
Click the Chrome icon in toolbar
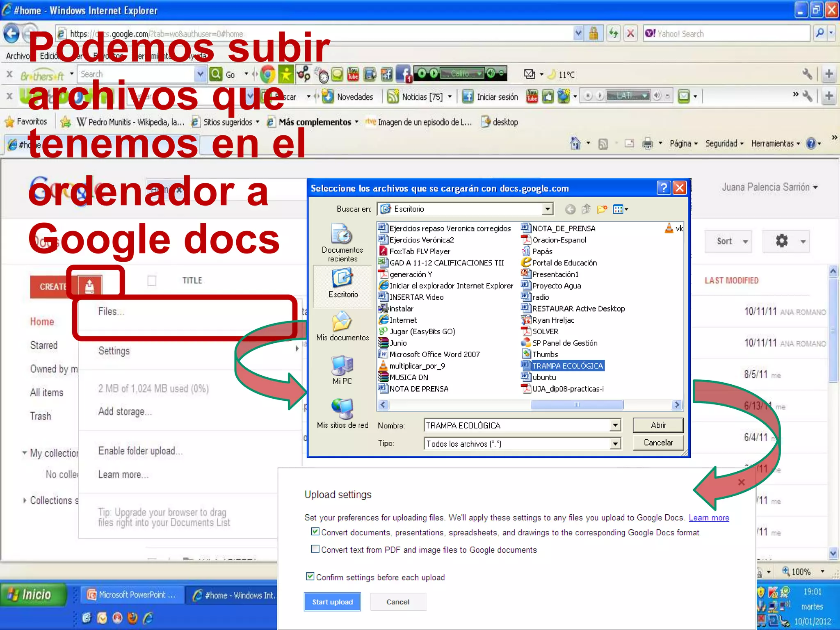tap(267, 74)
